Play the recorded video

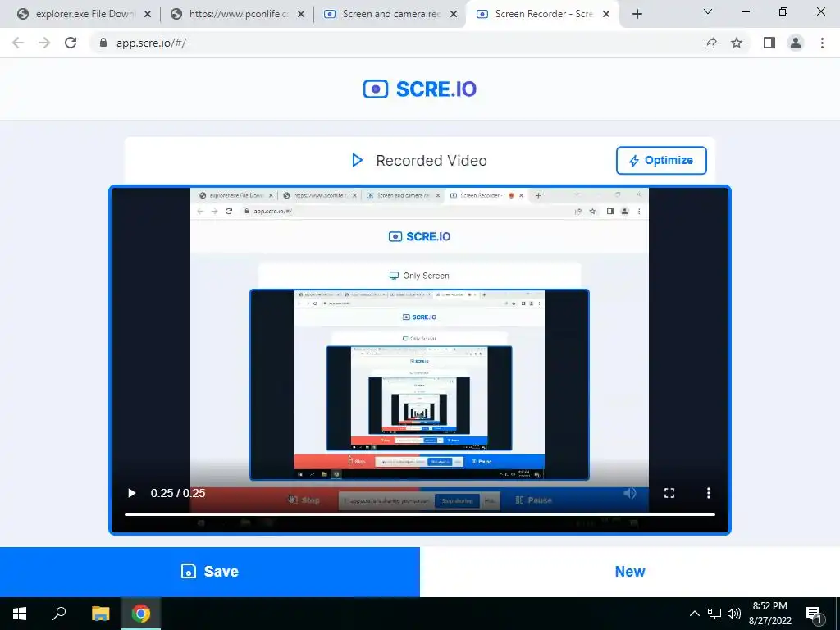click(x=131, y=493)
